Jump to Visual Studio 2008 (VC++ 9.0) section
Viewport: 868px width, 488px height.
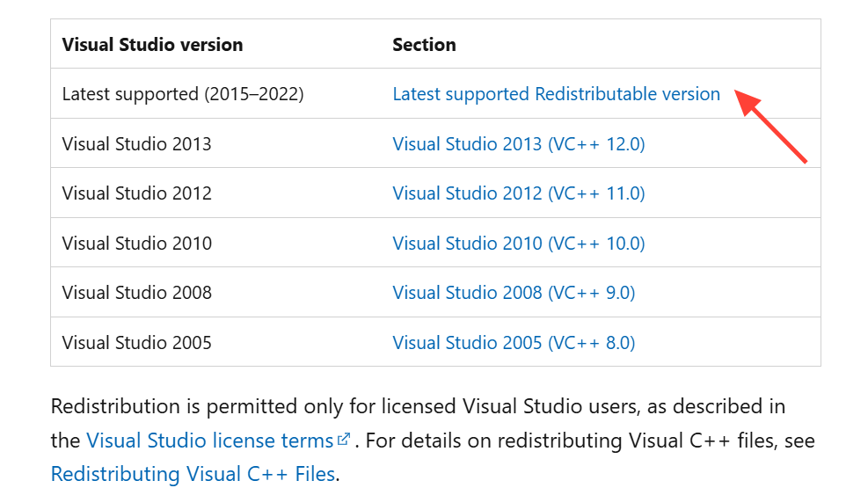(x=514, y=292)
